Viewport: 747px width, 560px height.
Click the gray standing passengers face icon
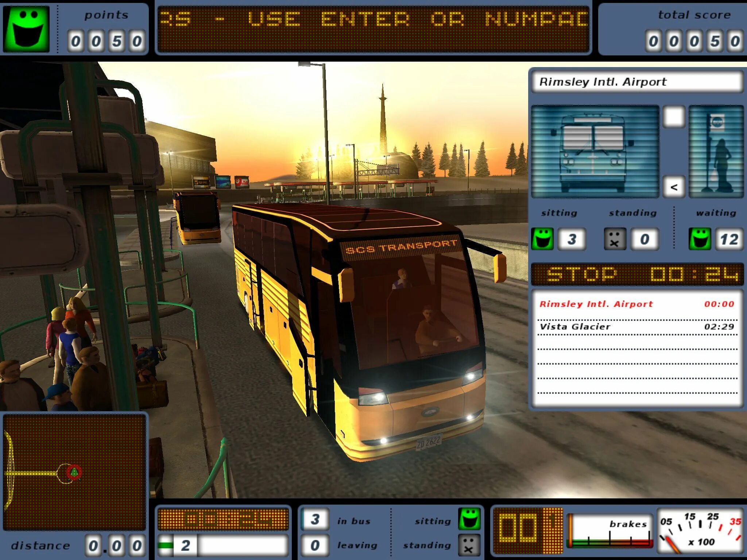615,239
